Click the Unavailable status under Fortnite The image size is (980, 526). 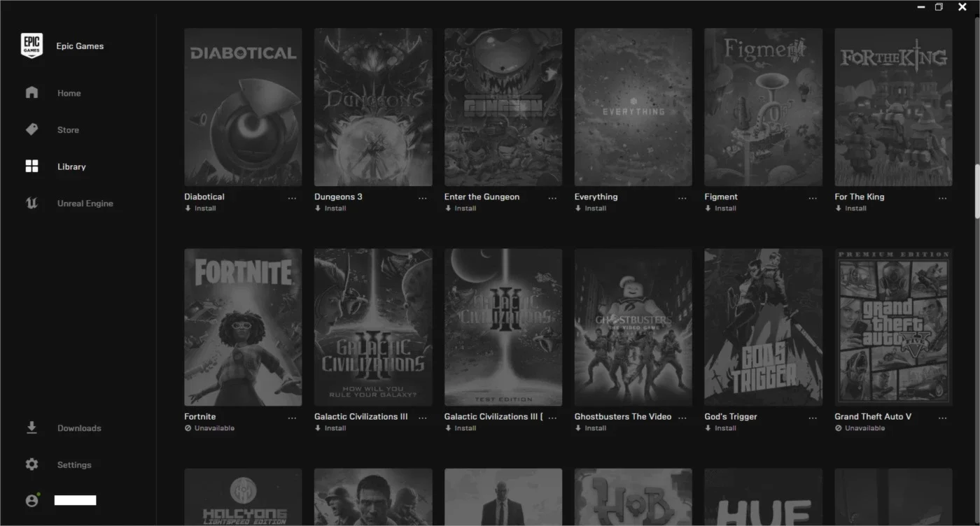point(214,428)
